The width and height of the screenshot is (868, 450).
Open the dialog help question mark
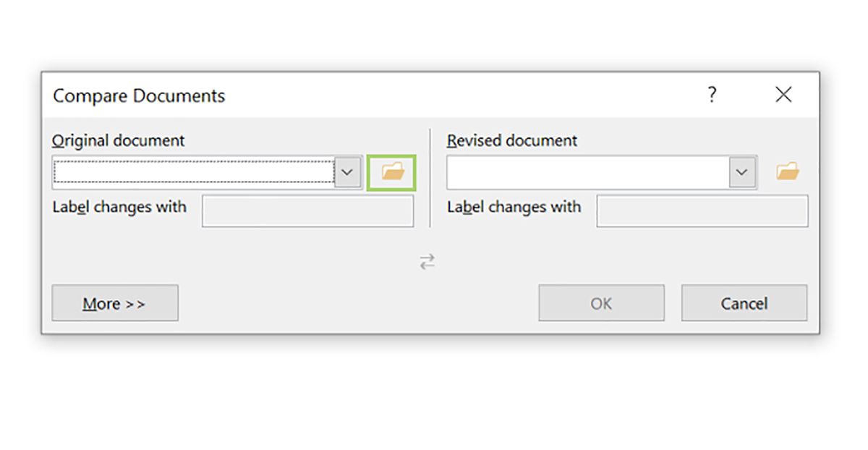coord(712,95)
